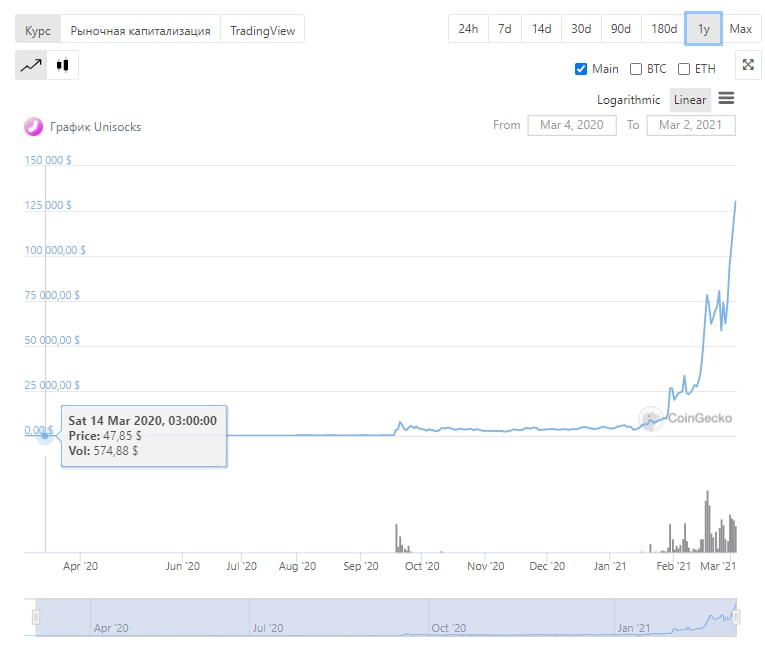The image size is (765, 645).
Task: Edit the To date field
Action: [691, 125]
